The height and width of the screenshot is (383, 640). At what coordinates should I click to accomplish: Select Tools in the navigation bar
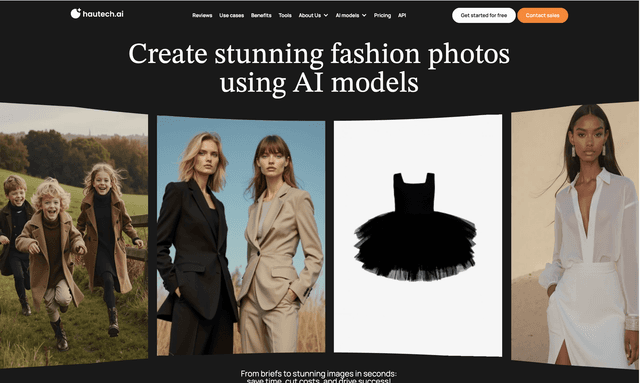[x=285, y=16]
